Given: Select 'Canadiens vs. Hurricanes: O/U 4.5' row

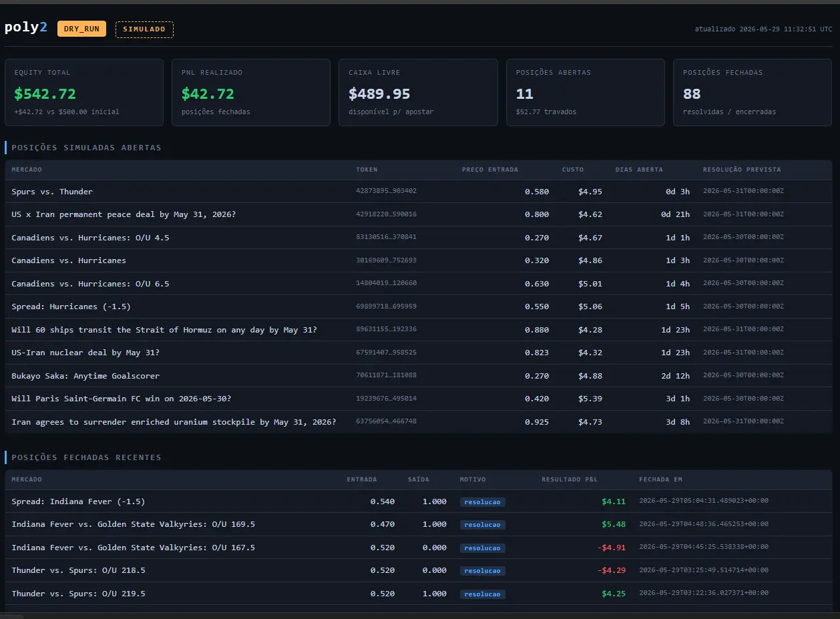Looking at the screenshot, I should pos(419,238).
